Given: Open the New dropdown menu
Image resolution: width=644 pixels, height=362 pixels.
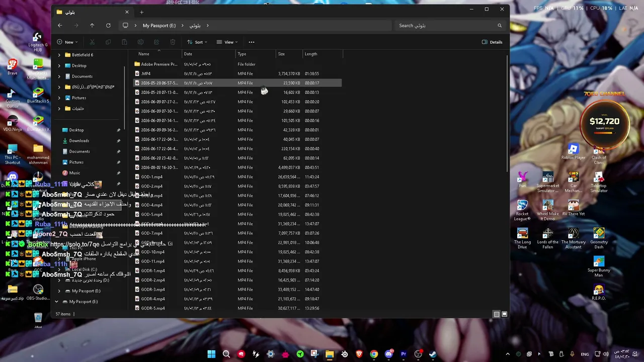Looking at the screenshot, I should [x=67, y=42].
